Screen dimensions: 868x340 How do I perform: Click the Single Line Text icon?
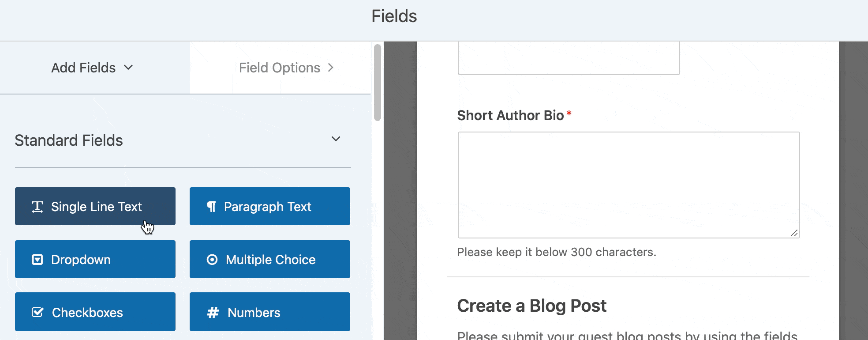pos(37,207)
